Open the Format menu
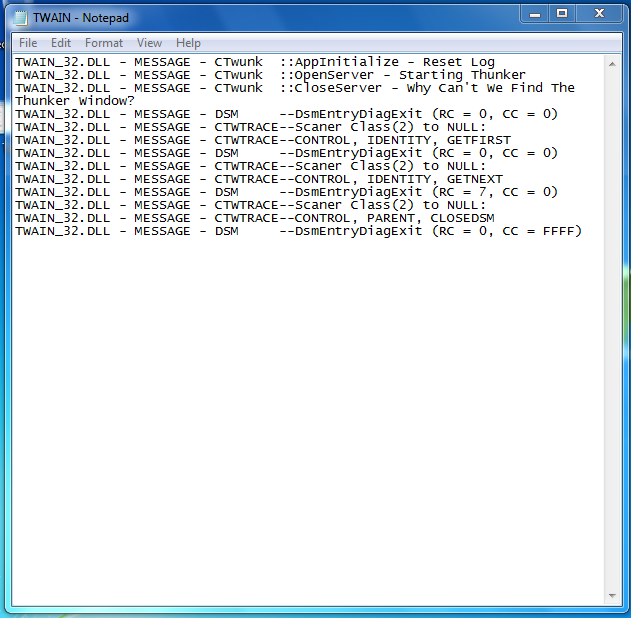 104,43
